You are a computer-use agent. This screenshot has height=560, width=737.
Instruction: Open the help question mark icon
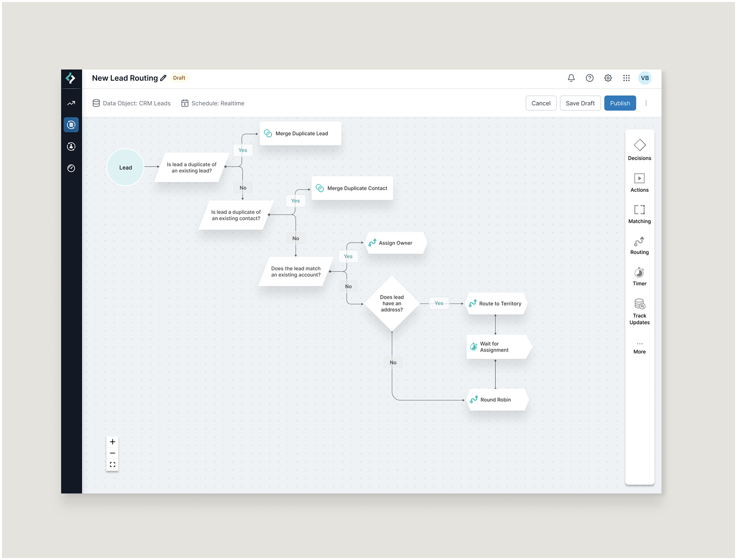tap(590, 78)
